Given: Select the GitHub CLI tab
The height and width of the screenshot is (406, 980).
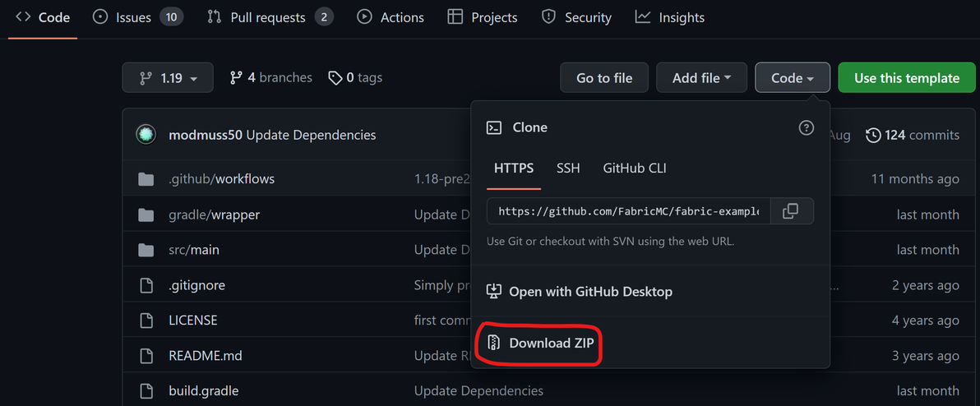Looking at the screenshot, I should (x=635, y=168).
